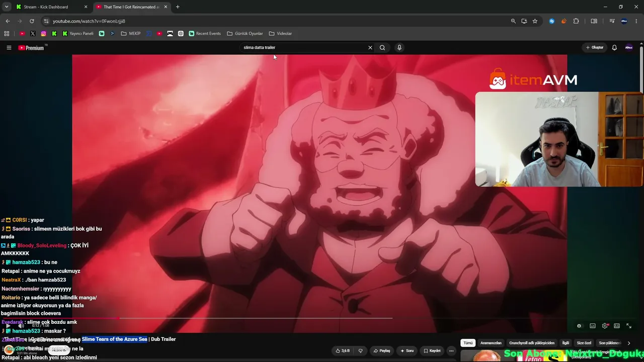This screenshot has width=644, height=362.
Task: Open the Yayıncı Paneli bookmark
Action: pos(78,34)
